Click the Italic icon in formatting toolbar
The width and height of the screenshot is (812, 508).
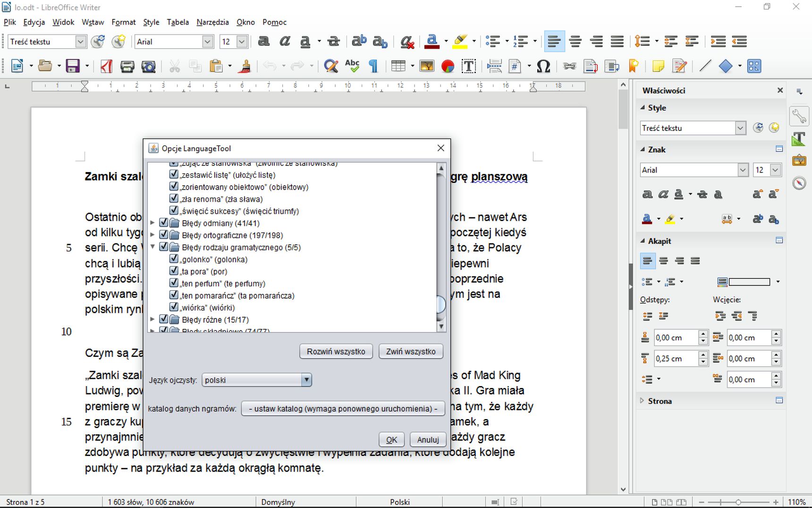285,42
